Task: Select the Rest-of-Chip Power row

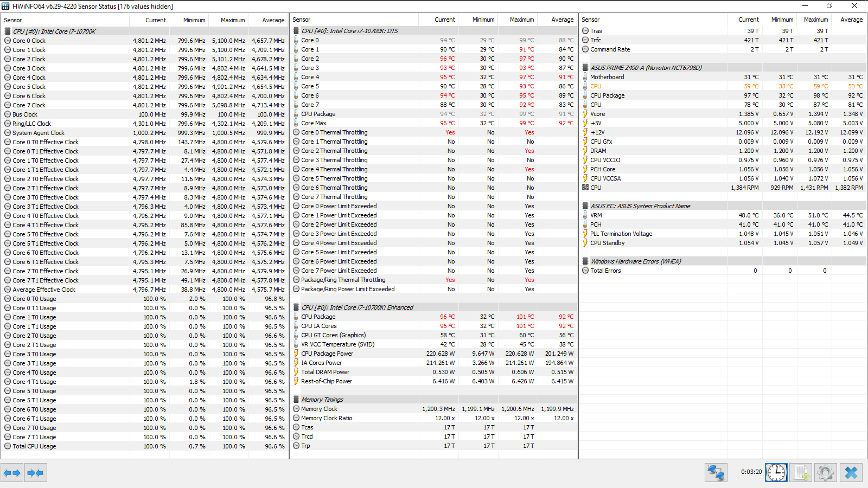Action: 434,381
